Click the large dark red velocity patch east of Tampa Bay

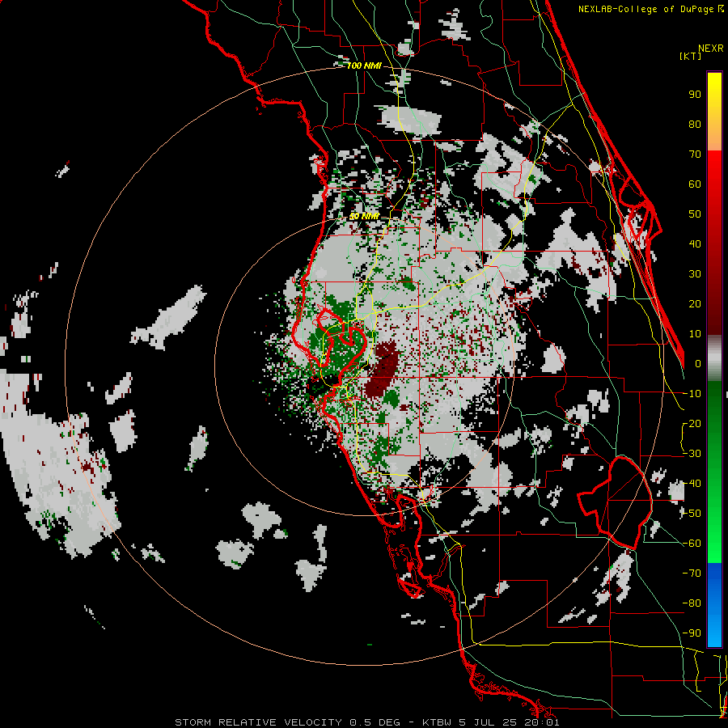click(382, 369)
